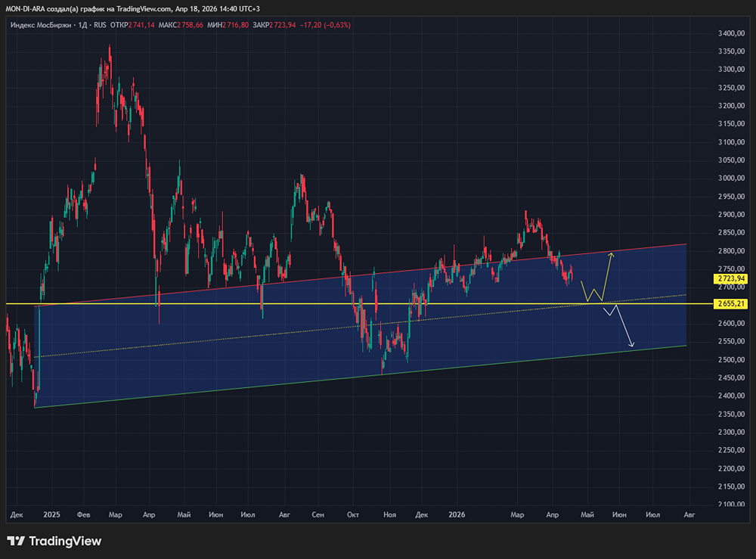Viewport: 756px width, 559px height.
Task: Click the Дек label just before 2025
Action: pyautogui.click(x=17, y=514)
